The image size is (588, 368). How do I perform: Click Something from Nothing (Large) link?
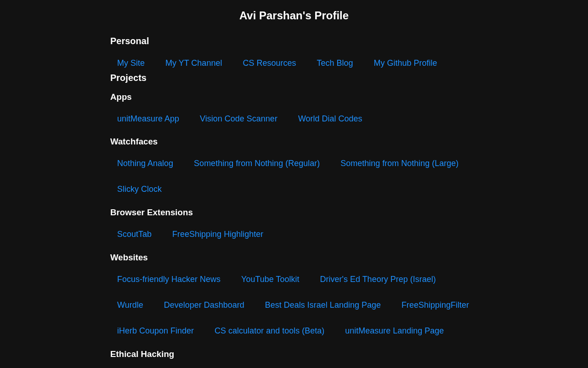click(x=399, y=163)
